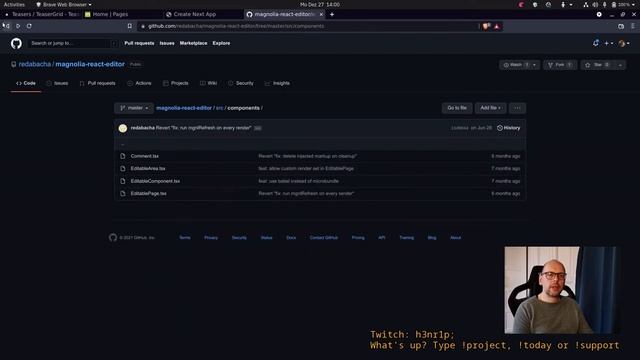The height and width of the screenshot is (360, 640).
Task: Open the redabacha commit author avatar
Action: click(x=122, y=128)
